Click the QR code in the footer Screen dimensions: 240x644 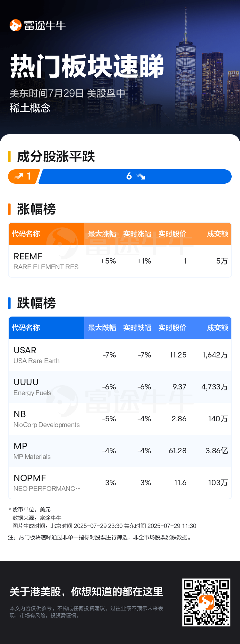206,602
